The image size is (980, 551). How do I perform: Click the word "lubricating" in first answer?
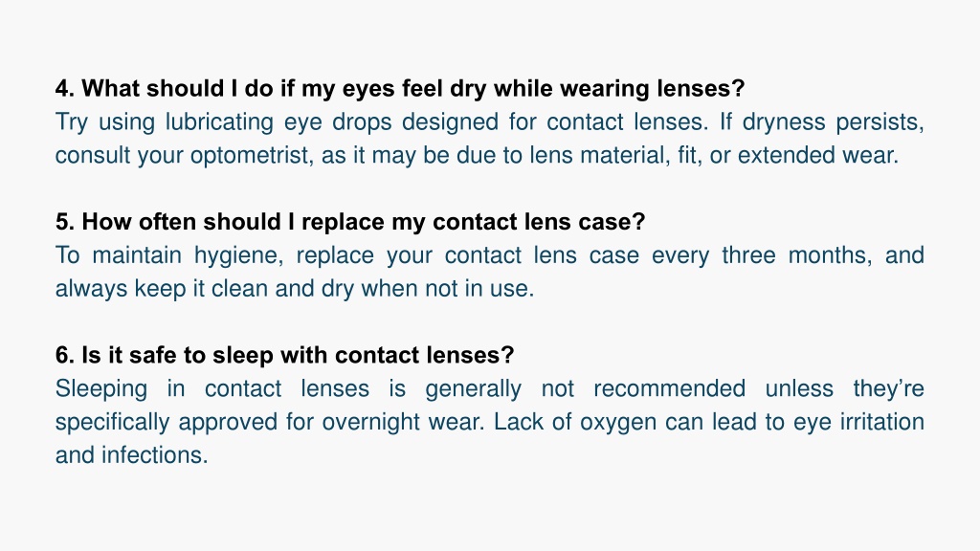pyautogui.click(x=219, y=122)
